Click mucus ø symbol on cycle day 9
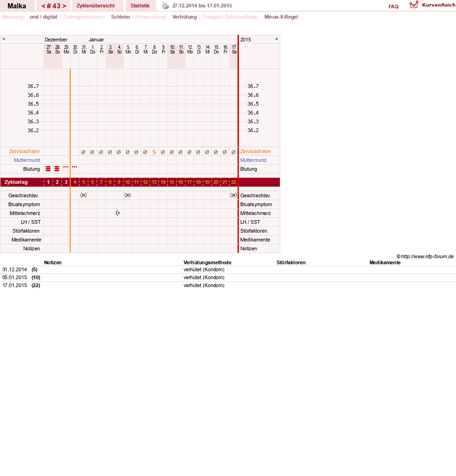 pos(119,152)
